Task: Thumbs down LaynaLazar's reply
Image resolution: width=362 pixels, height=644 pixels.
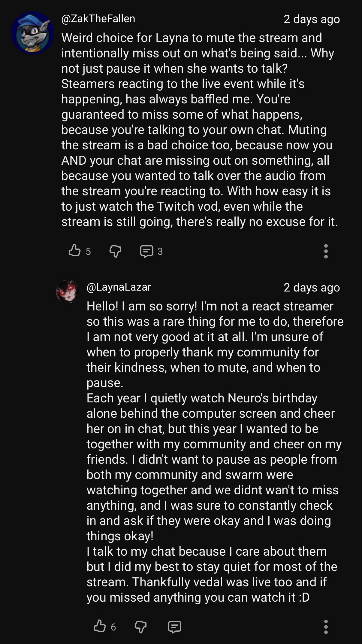Action: coord(140,627)
